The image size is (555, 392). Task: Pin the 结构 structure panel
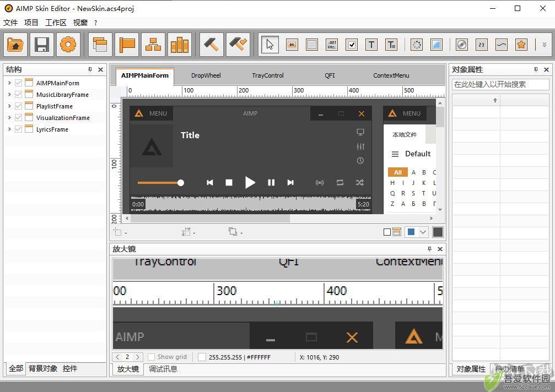point(90,69)
